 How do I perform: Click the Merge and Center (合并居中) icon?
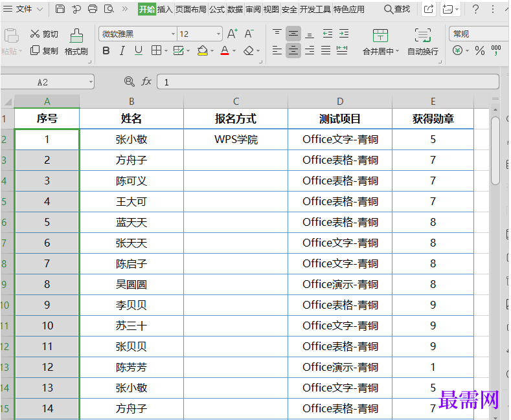tap(380, 36)
